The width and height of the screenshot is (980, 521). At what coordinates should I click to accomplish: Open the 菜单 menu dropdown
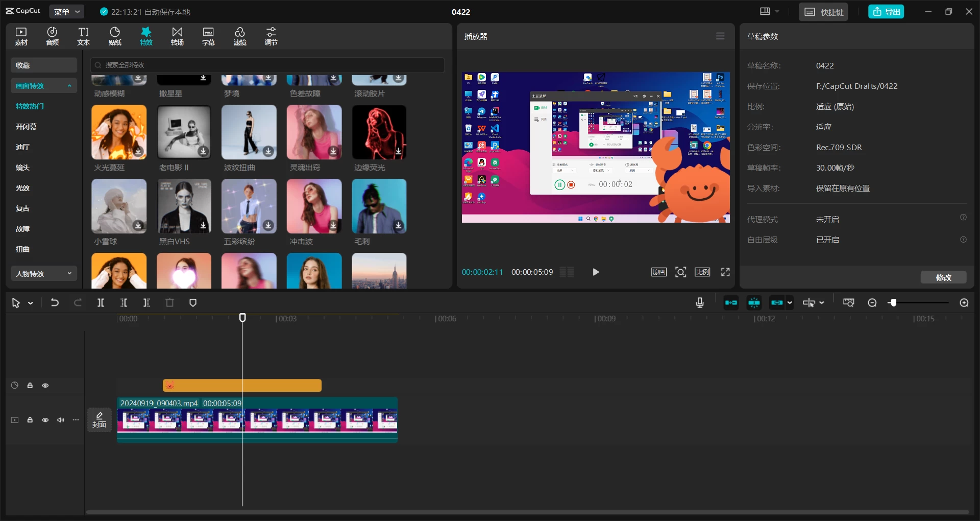[67, 12]
